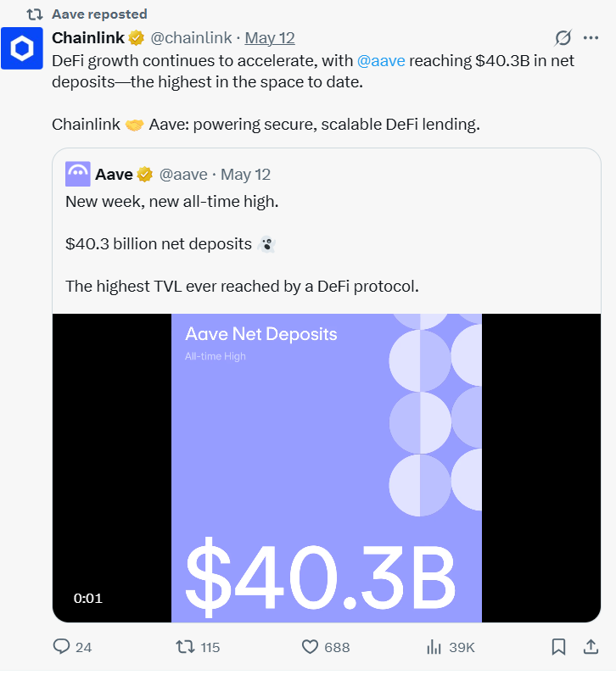This screenshot has height=675, width=616.
Task: Open the quoted Aave post text
Action: [x=242, y=244]
